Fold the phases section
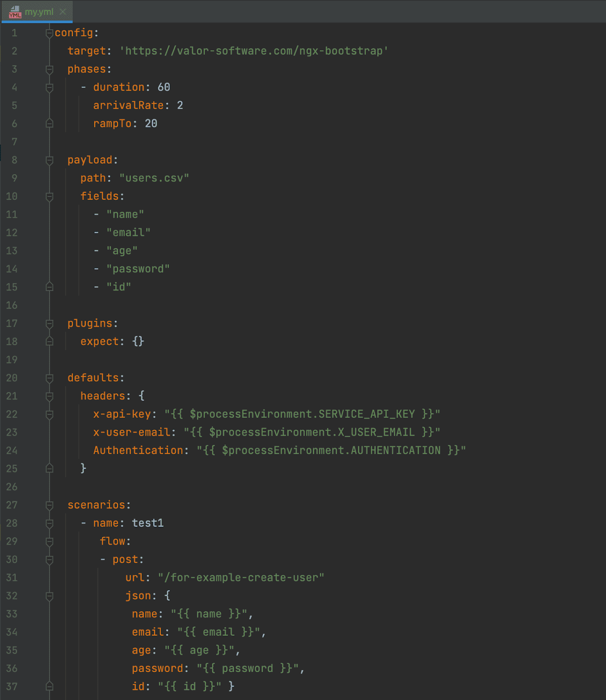606x700 pixels. (49, 70)
